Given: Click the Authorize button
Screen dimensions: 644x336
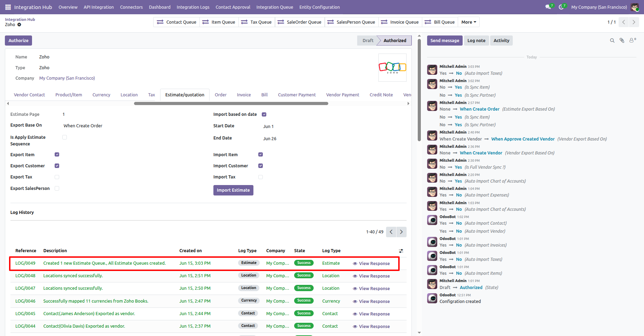Looking at the screenshot, I should pos(18,41).
